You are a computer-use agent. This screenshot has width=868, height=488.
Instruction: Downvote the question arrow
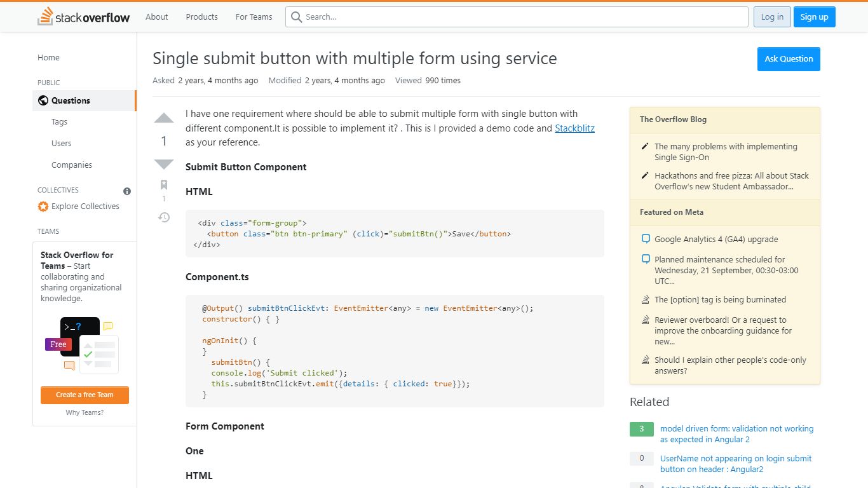pyautogui.click(x=164, y=164)
